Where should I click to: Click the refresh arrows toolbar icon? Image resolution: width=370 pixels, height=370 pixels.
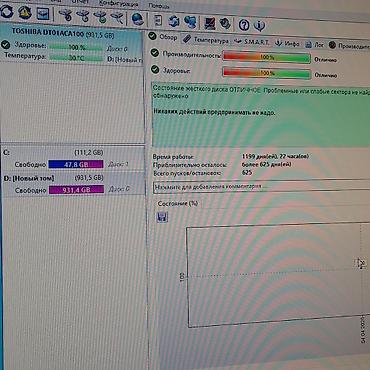(7, 12)
